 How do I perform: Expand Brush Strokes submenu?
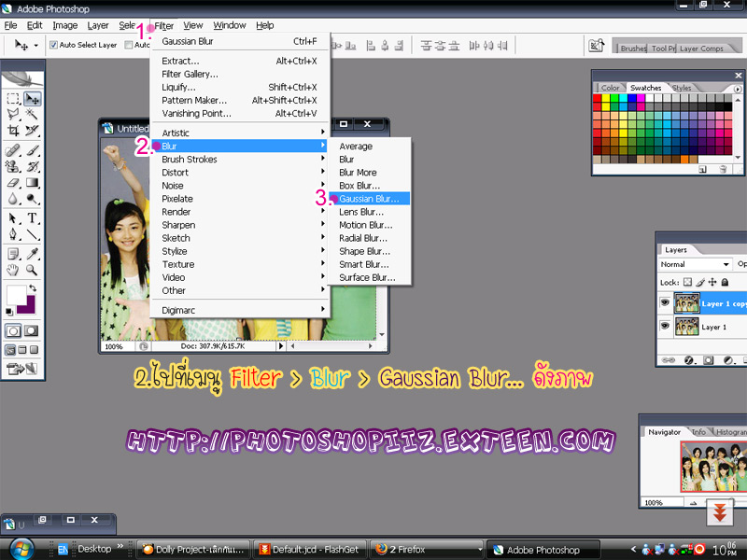point(241,159)
